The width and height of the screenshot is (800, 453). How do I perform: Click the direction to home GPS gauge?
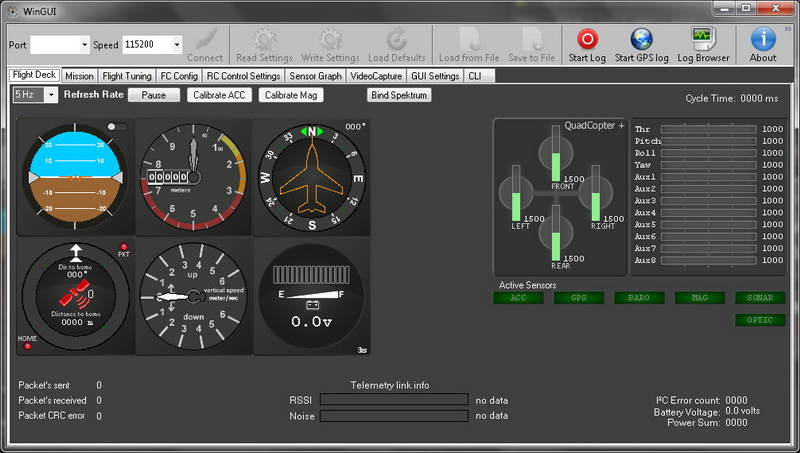75,296
